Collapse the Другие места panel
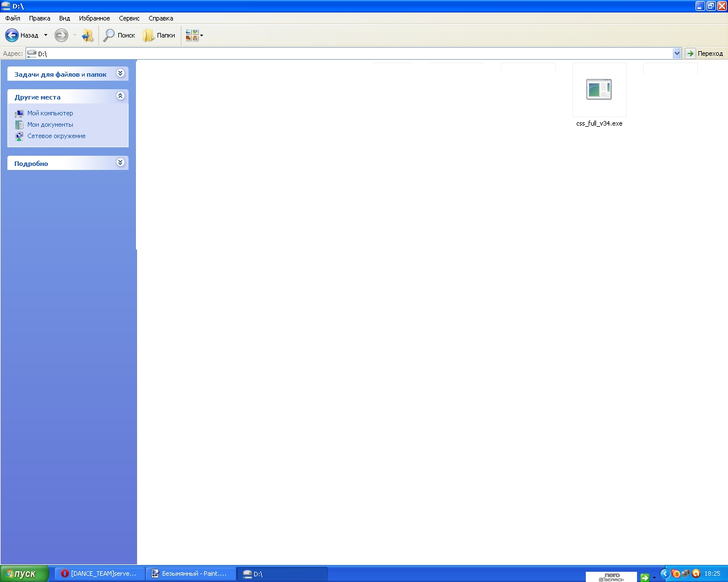Viewport: 728px width, 582px height. 120,96
